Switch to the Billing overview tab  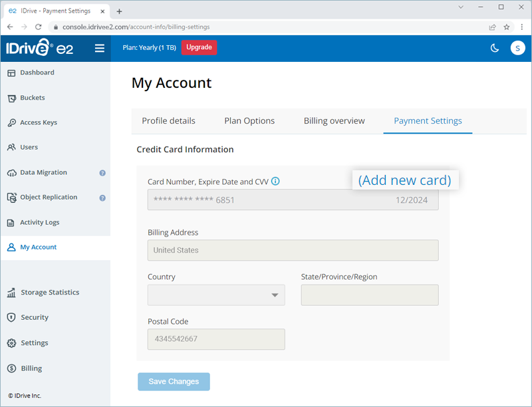click(x=334, y=121)
